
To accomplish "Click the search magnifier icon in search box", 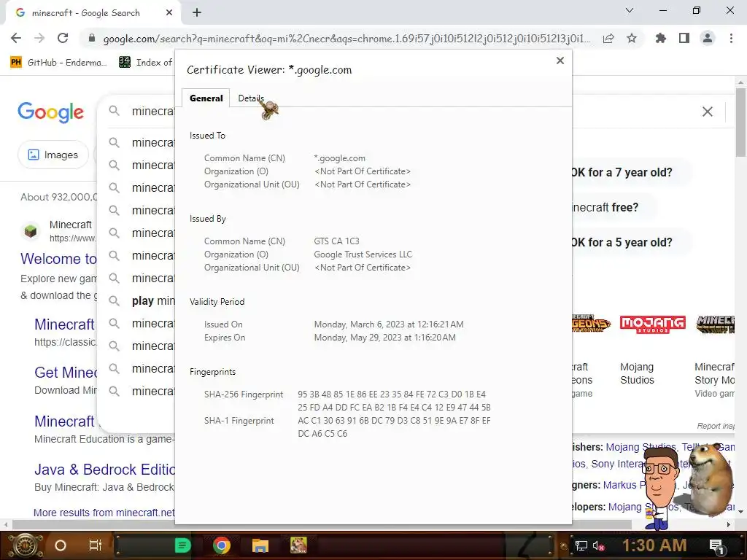I will (x=114, y=111).
